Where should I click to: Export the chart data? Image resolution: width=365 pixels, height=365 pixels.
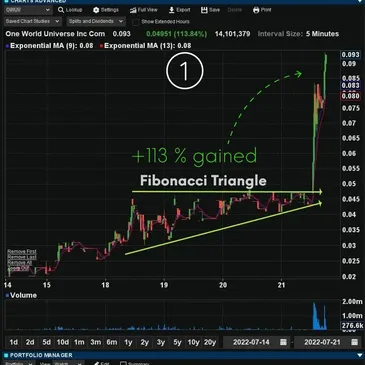pos(179,10)
